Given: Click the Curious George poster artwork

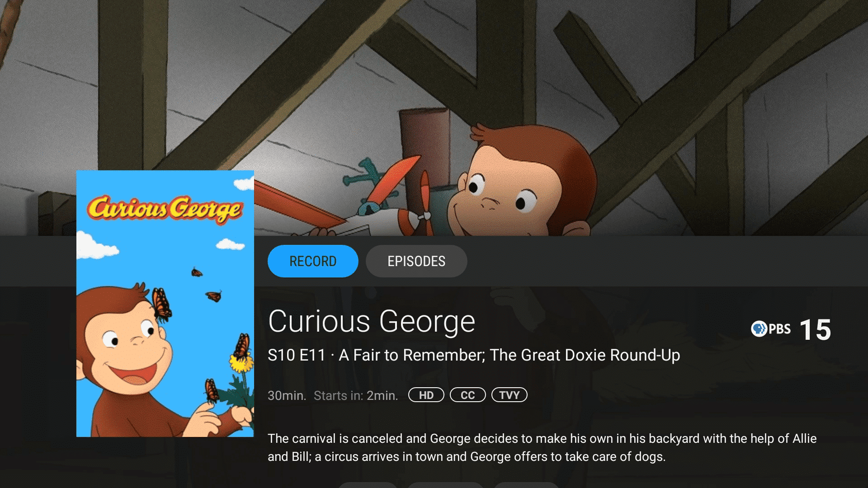Looking at the screenshot, I should pos(165,303).
